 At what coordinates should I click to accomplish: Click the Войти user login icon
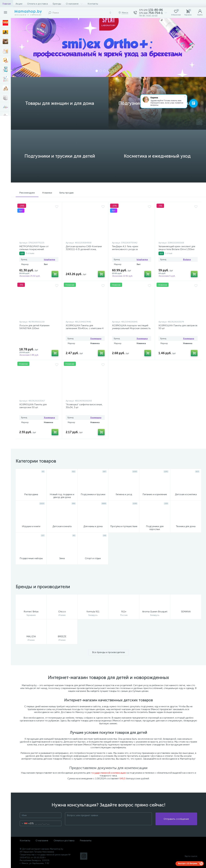point(200,13)
